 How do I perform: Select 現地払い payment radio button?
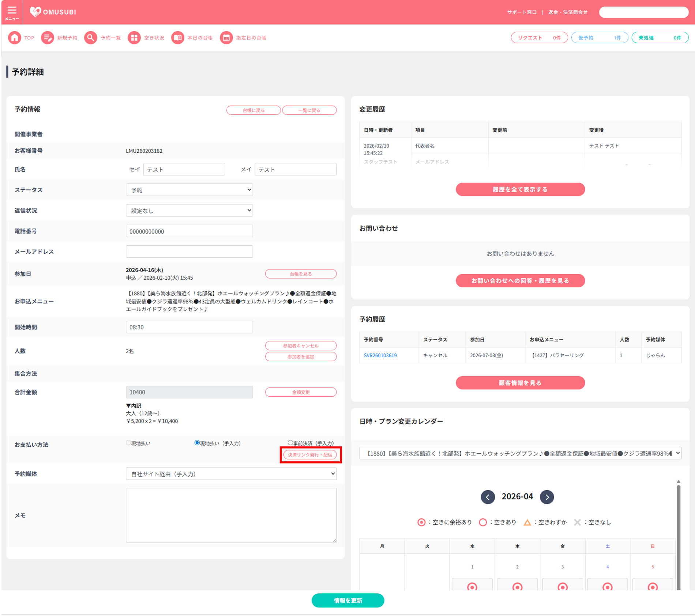click(x=128, y=443)
